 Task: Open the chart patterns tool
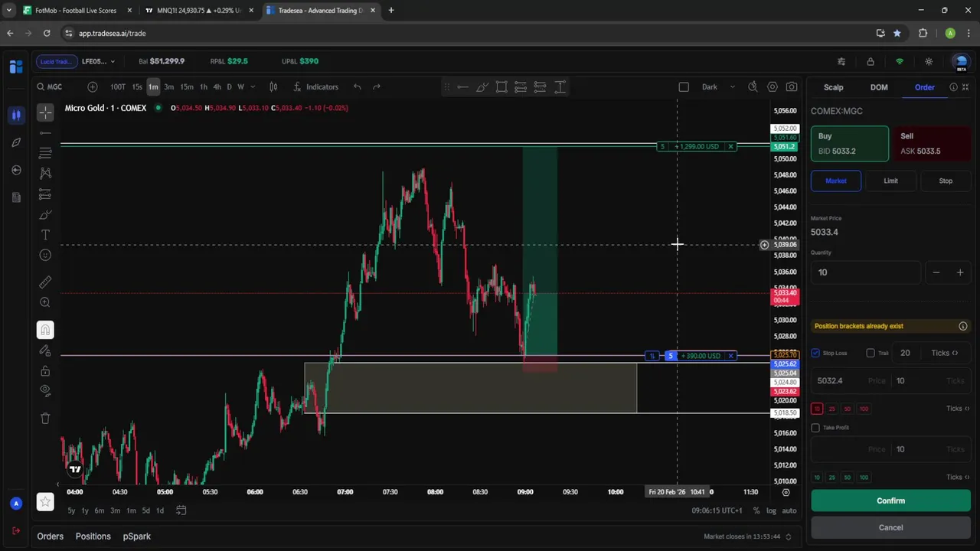point(45,174)
